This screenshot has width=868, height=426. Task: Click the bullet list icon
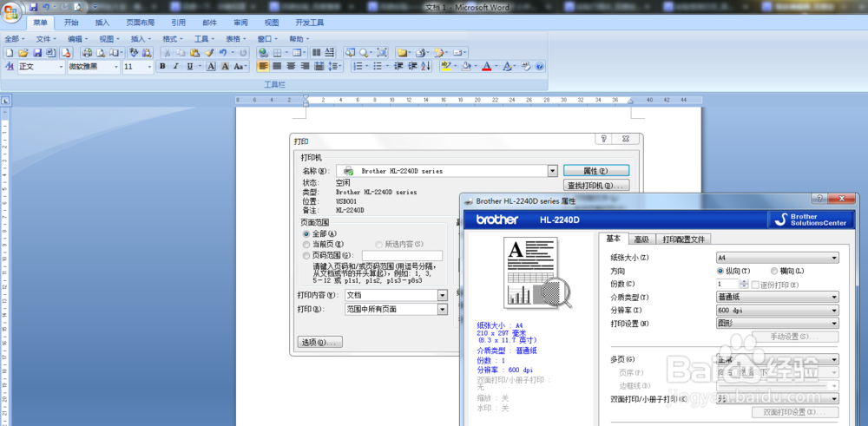tap(378, 67)
